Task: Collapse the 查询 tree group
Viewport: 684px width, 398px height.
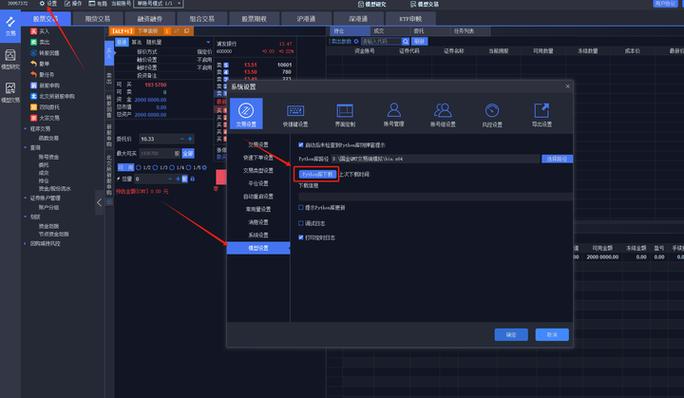Action: [x=25, y=148]
